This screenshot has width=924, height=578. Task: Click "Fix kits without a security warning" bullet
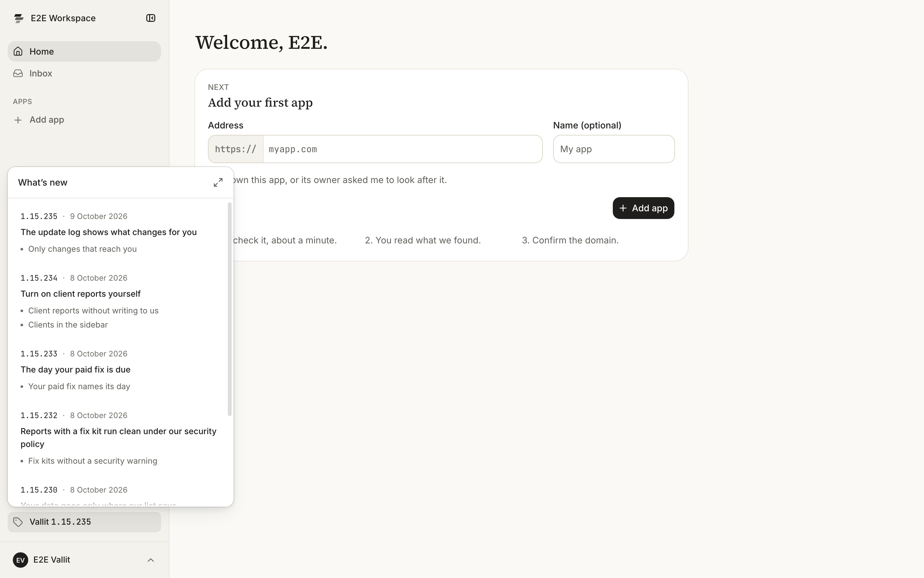(x=93, y=461)
